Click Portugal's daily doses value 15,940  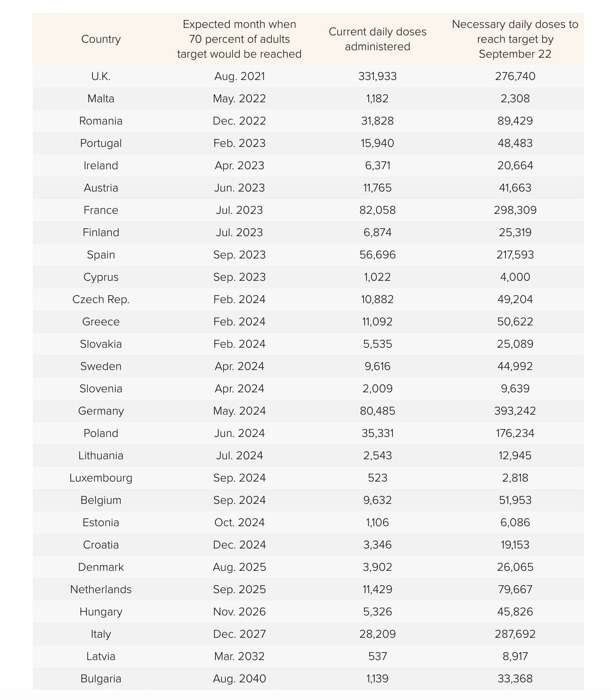pos(377,143)
